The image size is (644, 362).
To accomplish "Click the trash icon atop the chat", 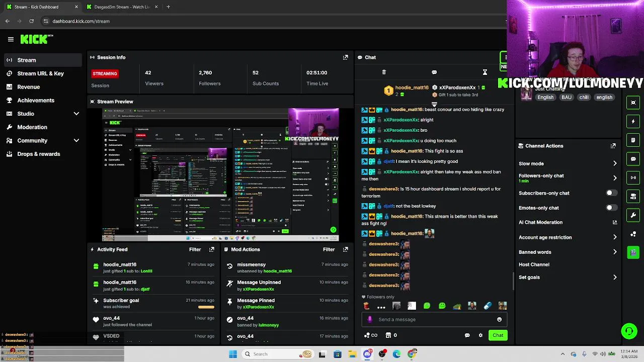I will pyautogui.click(x=384, y=72).
